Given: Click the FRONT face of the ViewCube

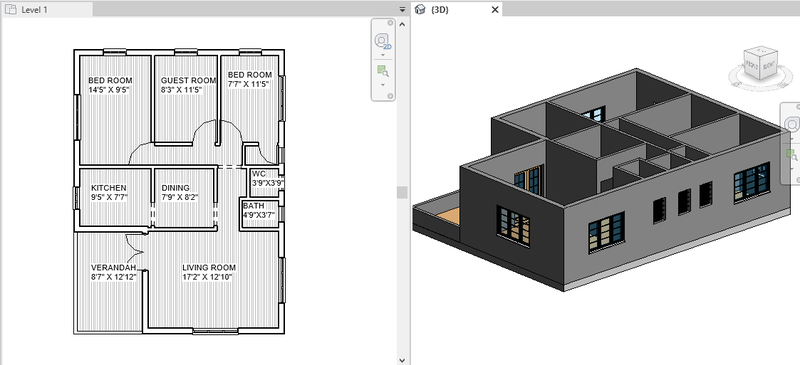Looking at the screenshot, I should pyautogui.click(x=752, y=65).
